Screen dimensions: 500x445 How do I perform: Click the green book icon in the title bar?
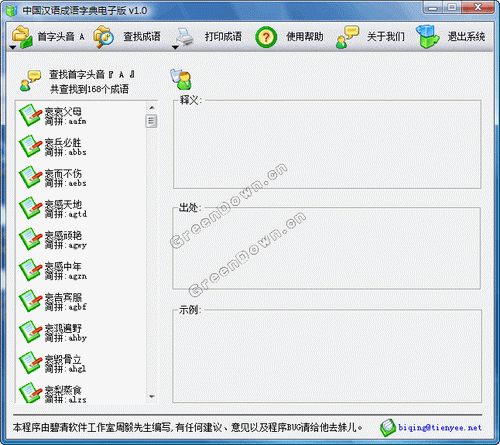coord(12,11)
